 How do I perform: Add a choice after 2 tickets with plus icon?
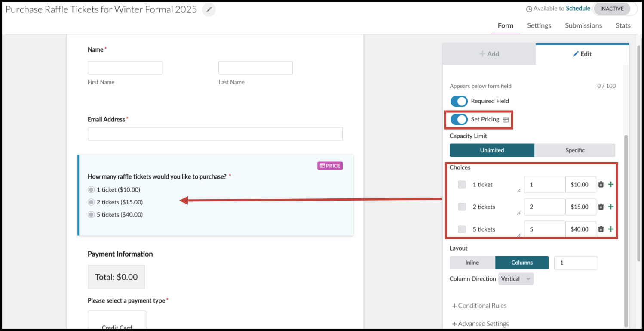point(611,207)
